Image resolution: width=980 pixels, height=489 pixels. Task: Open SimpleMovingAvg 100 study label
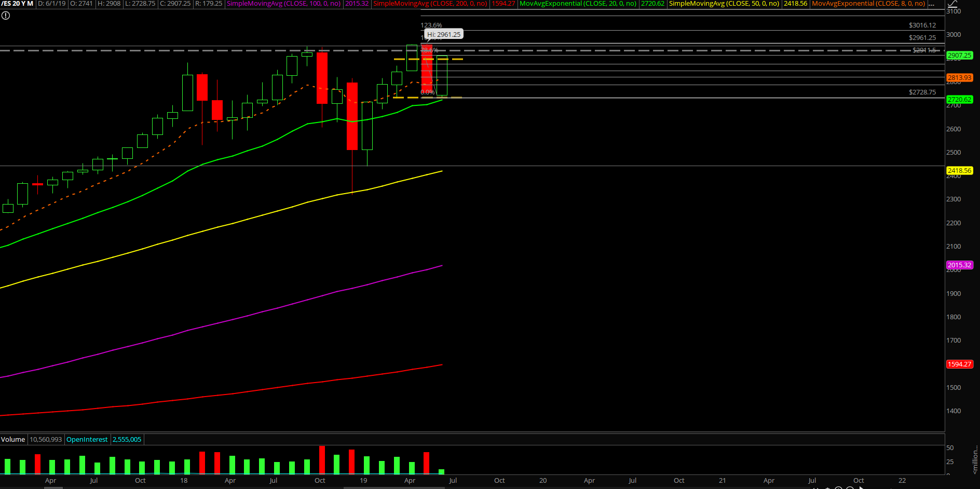[x=284, y=4]
